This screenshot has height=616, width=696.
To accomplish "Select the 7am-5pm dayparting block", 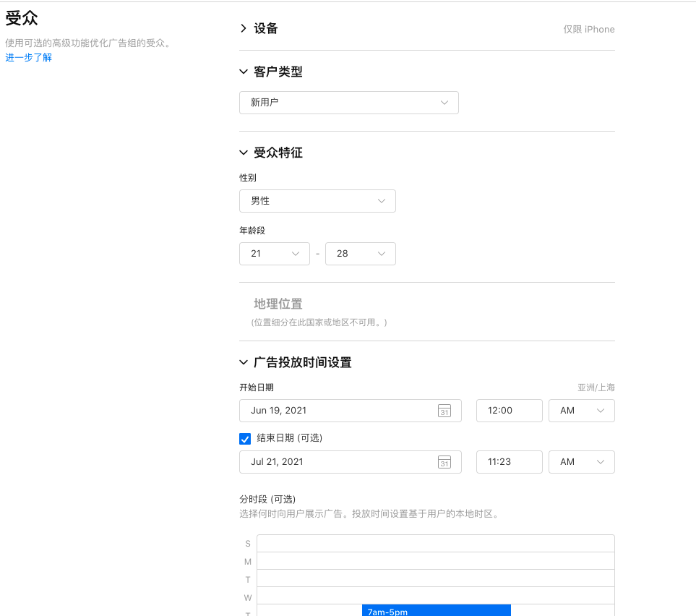I will pos(437,610).
